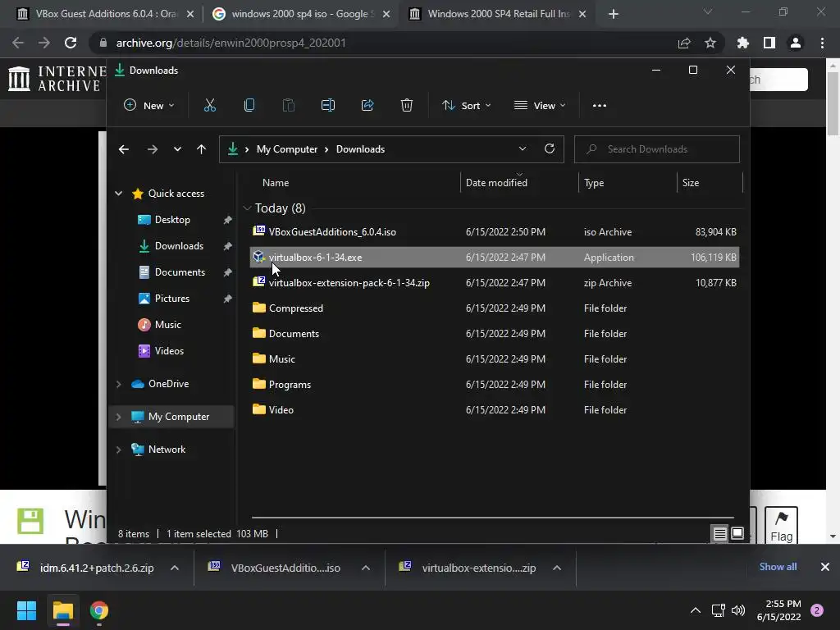
Task: Open the See more three-dots menu
Action: pos(600,106)
